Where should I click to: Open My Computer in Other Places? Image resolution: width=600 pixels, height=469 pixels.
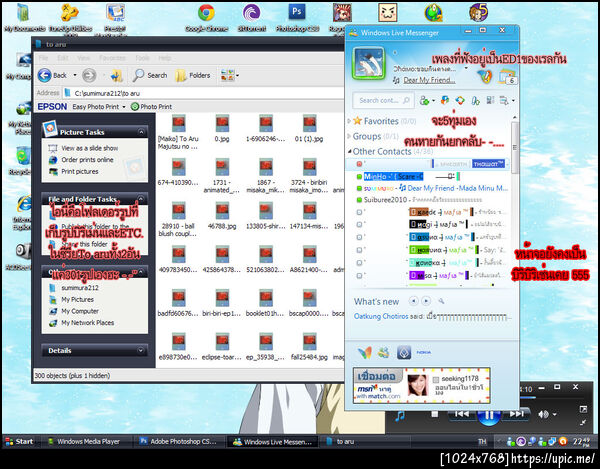pos(80,311)
